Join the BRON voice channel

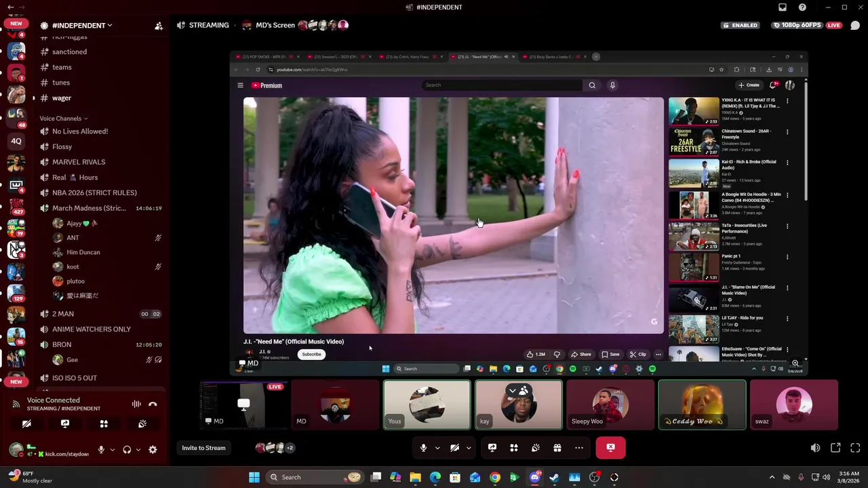(62, 345)
